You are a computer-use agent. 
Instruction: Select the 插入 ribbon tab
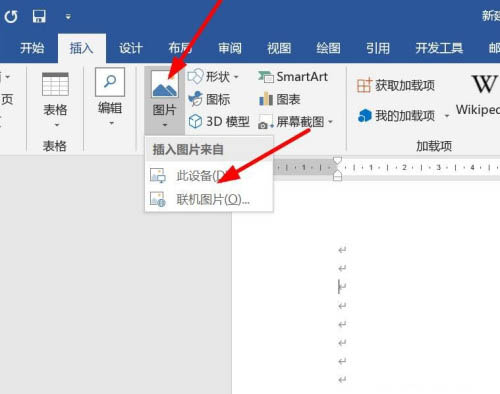(82, 48)
